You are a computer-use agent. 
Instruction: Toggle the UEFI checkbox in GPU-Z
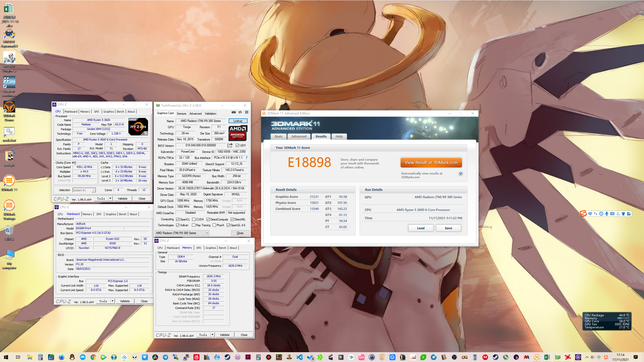(x=237, y=145)
